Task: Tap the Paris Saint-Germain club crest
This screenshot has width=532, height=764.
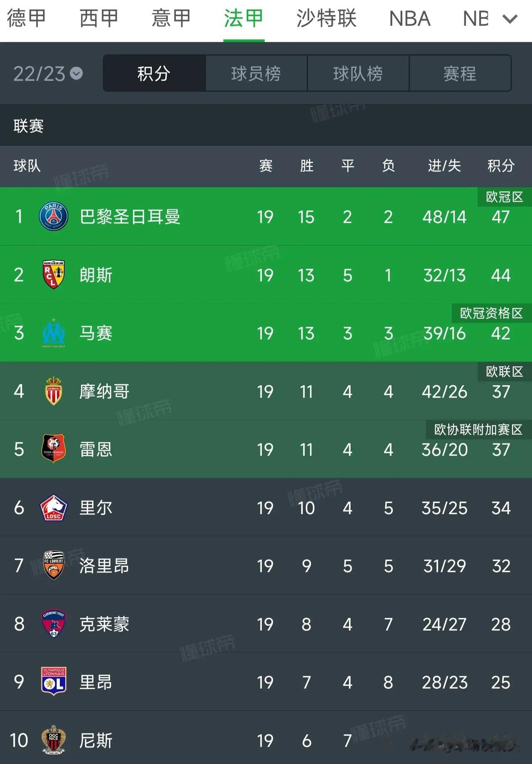Action: (x=54, y=217)
